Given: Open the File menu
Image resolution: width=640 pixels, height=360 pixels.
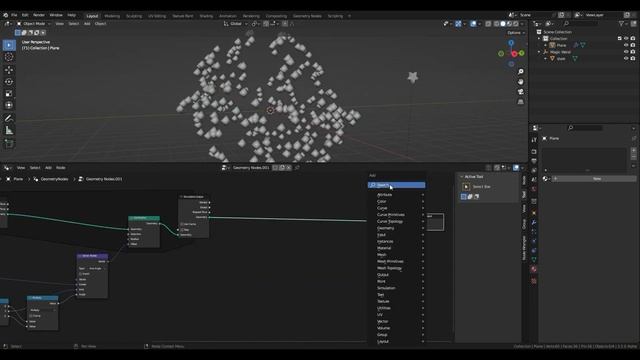Looking at the screenshot, I should tap(14, 15).
